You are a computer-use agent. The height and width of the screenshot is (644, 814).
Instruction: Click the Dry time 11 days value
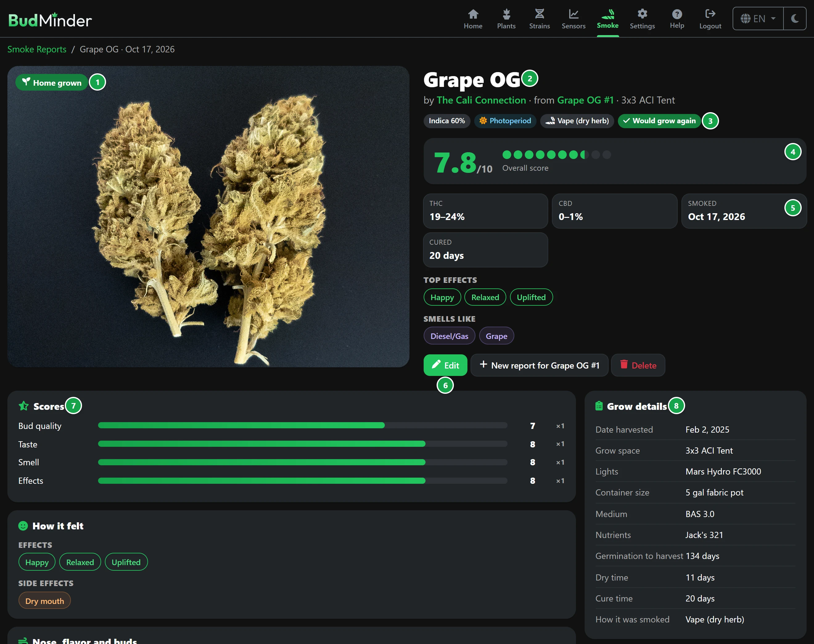pyautogui.click(x=700, y=578)
